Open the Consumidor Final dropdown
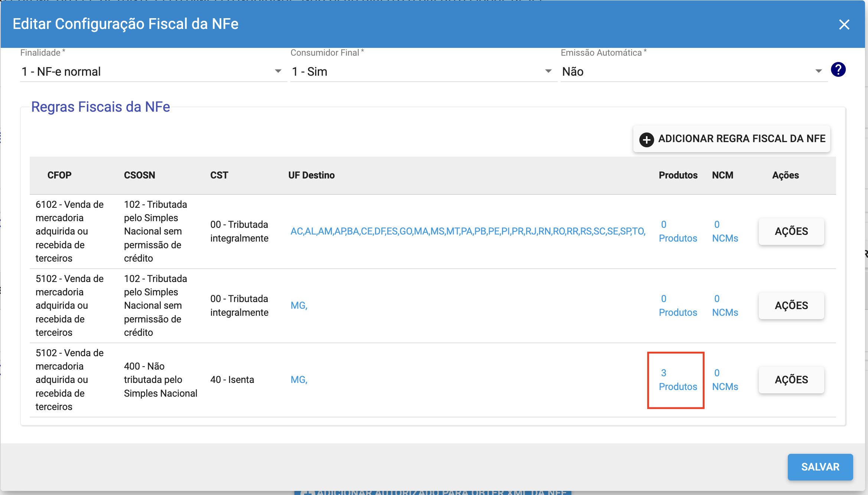Image resolution: width=868 pixels, height=495 pixels. click(423, 71)
